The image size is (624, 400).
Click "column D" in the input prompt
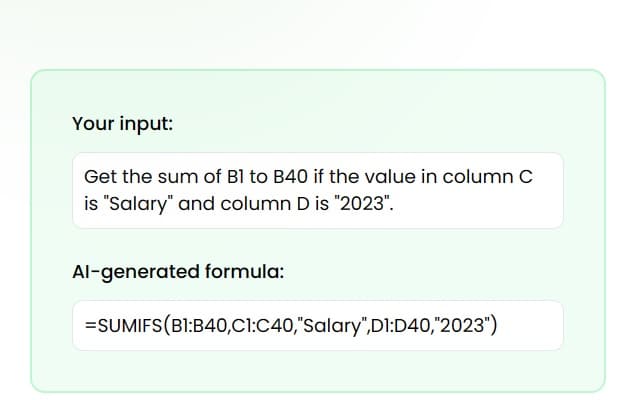pyautogui.click(x=265, y=204)
